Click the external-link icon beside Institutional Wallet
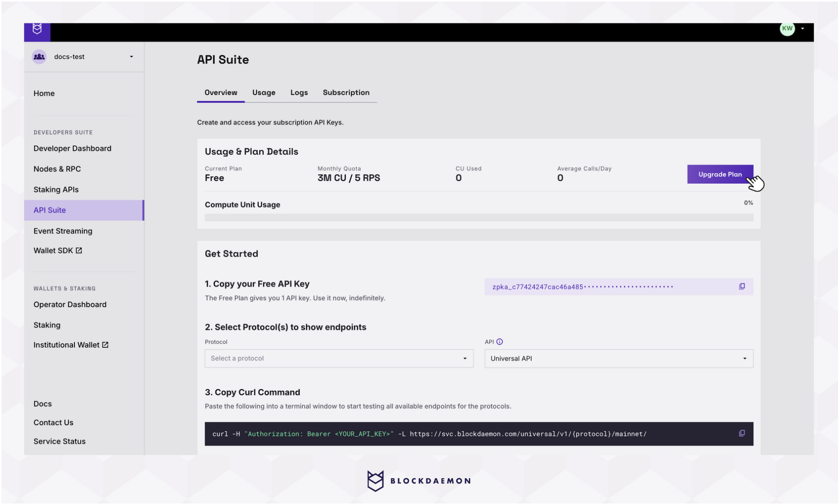Image resolution: width=838 pixels, height=504 pixels. pyautogui.click(x=105, y=345)
